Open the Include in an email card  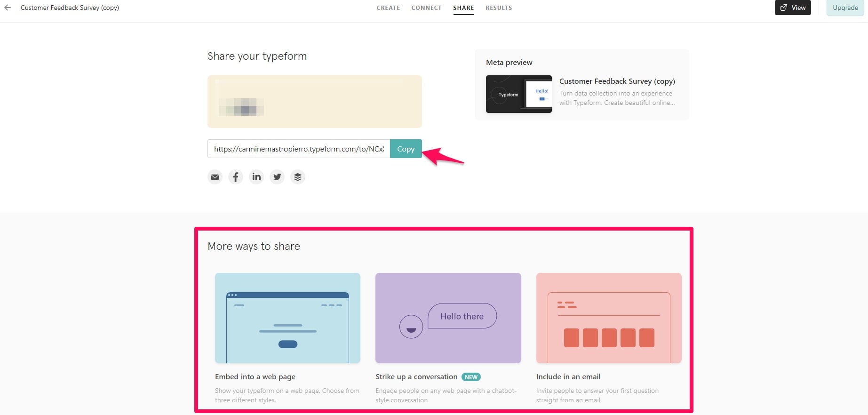(x=609, y=318)
